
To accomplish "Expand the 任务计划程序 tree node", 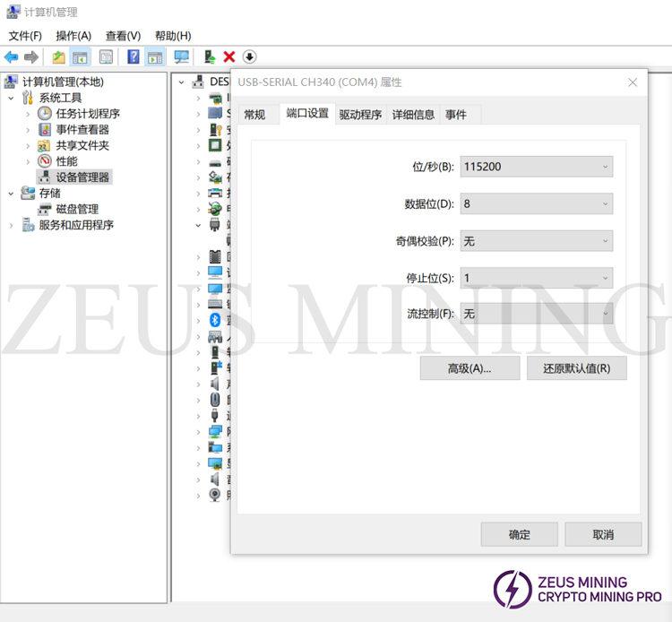I will [28, 114].
